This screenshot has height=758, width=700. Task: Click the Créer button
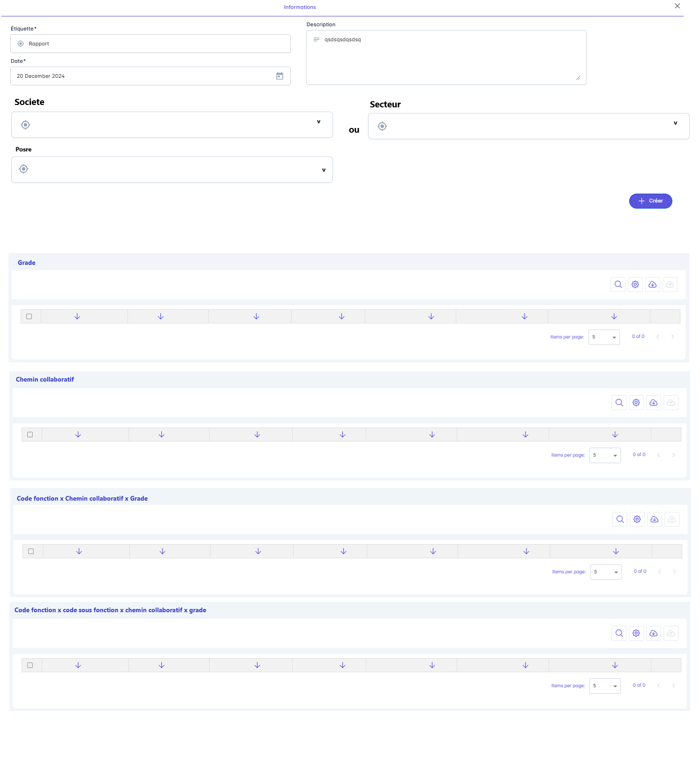click(x=650, y=201)
